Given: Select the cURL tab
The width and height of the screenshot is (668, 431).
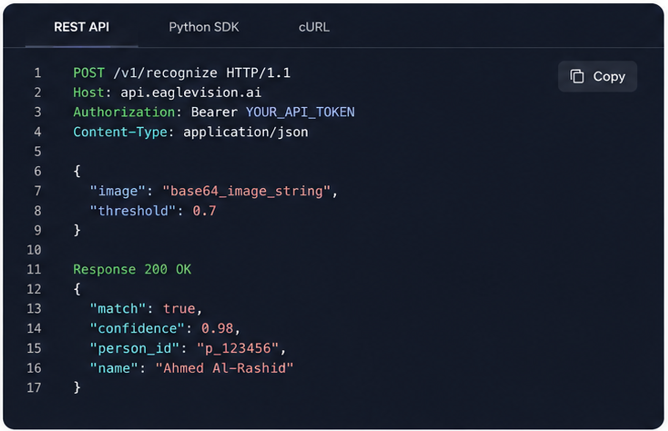Looking at the screenshot, I should pyautogui.click(x=314, y=27).
